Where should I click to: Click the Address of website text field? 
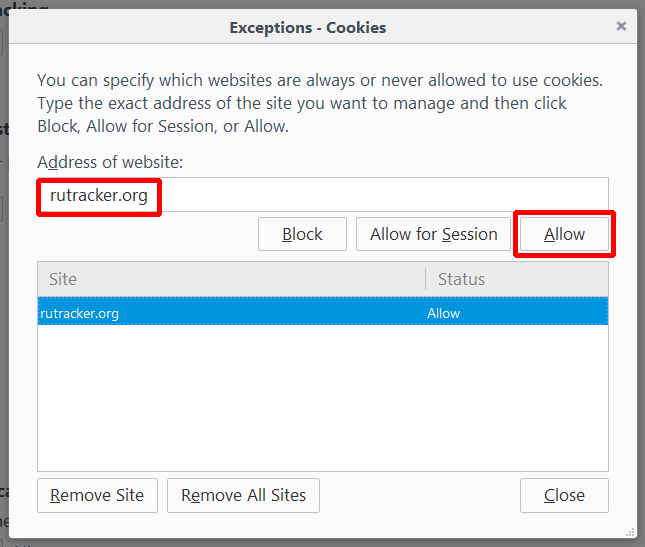point(380,195)
